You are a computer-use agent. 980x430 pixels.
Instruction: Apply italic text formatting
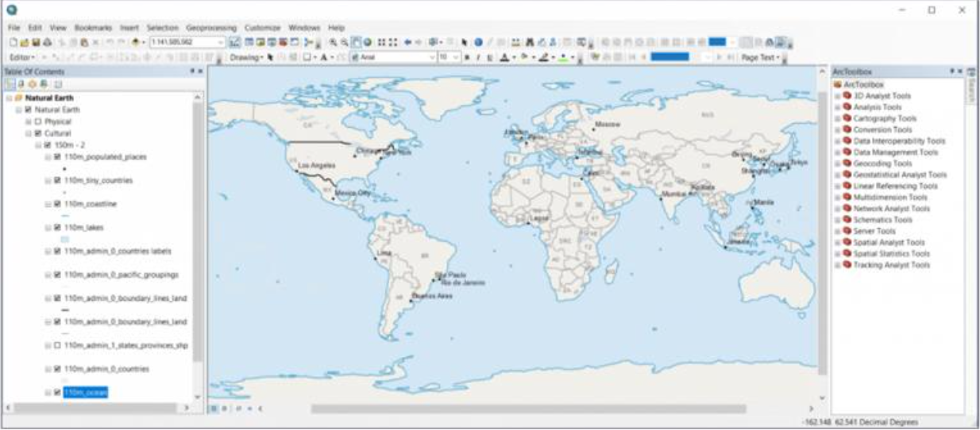coord(477,57)
